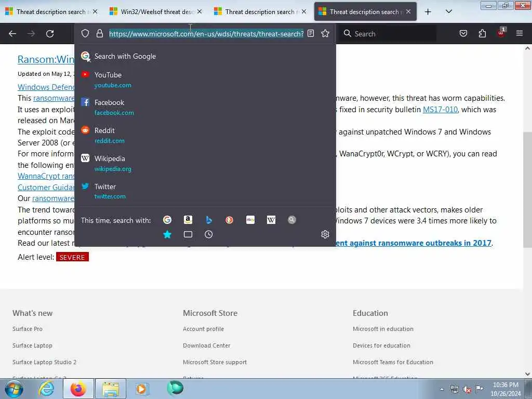Screen dimensions: 532x399
Task: Click the scrollbar down arrow
Action: 527,374
